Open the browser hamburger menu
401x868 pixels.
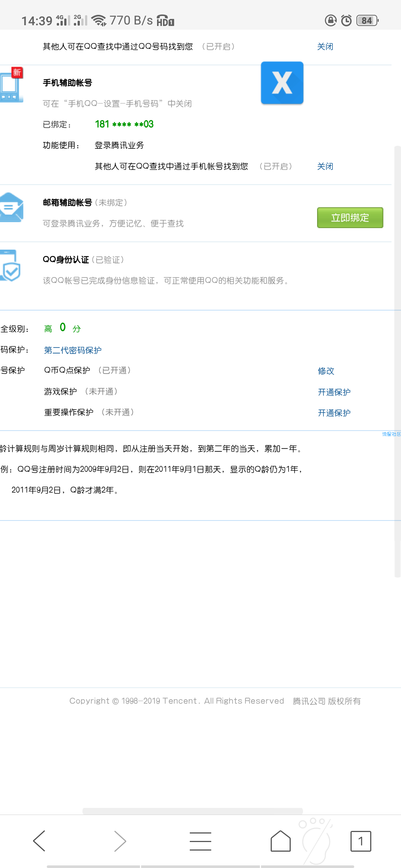(200, 841)
